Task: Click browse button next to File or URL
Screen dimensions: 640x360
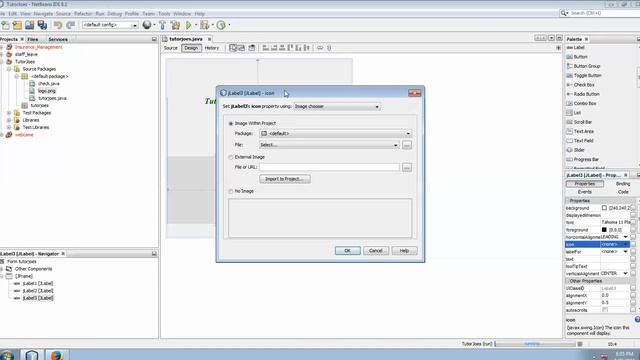Action: point(407,167)
